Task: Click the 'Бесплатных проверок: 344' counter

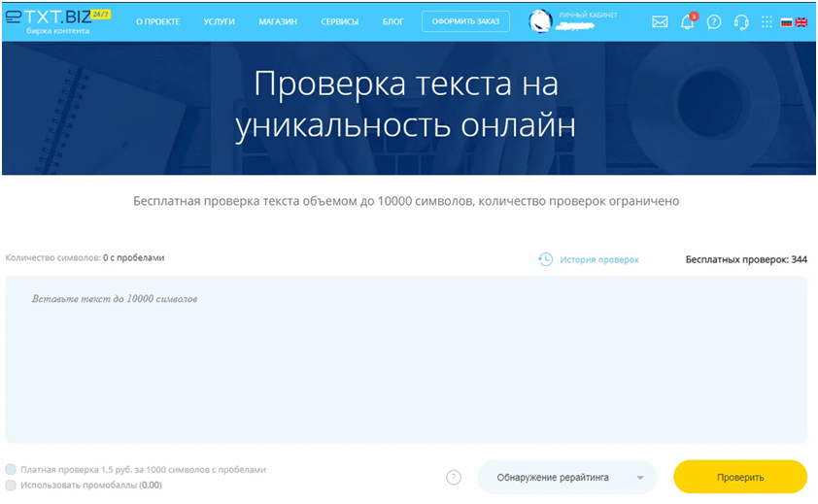Action: 746,259
